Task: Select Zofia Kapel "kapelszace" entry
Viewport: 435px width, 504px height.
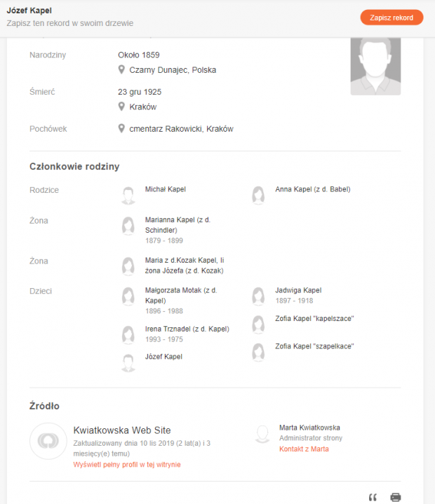Action: tap(314, 318)
